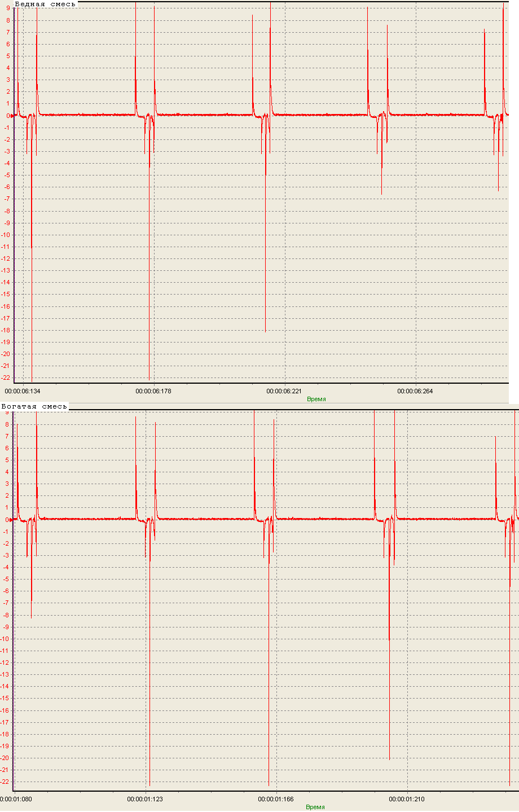The width and height of the screenshot is (519, 812).
Task: Select the -18 value on Бедная смесь axis
Action: pos(6,330)
